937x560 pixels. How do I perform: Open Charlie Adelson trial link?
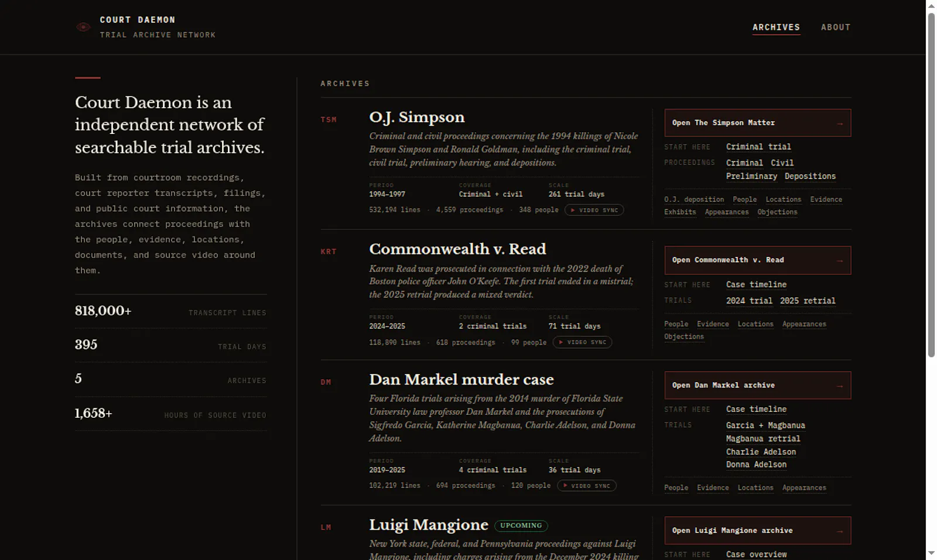point(761,452)
